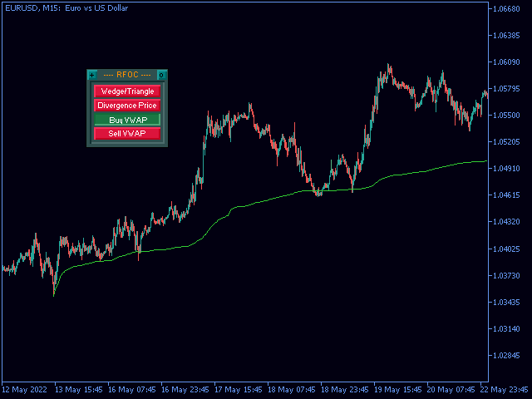Click the 1.03435 price label
The height and width of the screenshot is (399, 532).
tap(506, 303)
